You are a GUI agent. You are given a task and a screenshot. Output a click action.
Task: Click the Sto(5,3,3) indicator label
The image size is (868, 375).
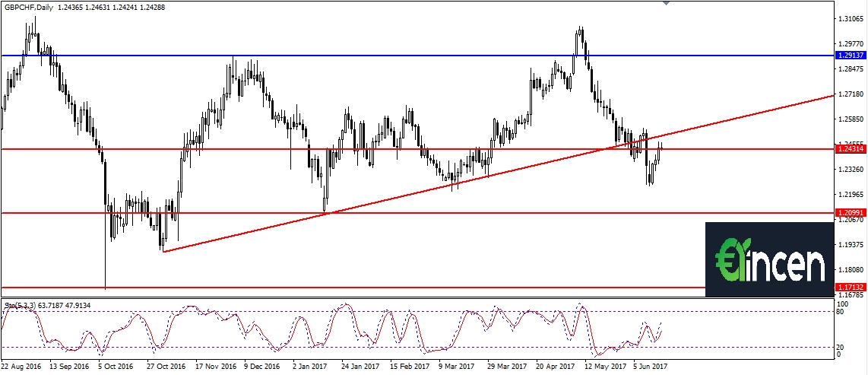pyautogui.click(x=22, y=305)
